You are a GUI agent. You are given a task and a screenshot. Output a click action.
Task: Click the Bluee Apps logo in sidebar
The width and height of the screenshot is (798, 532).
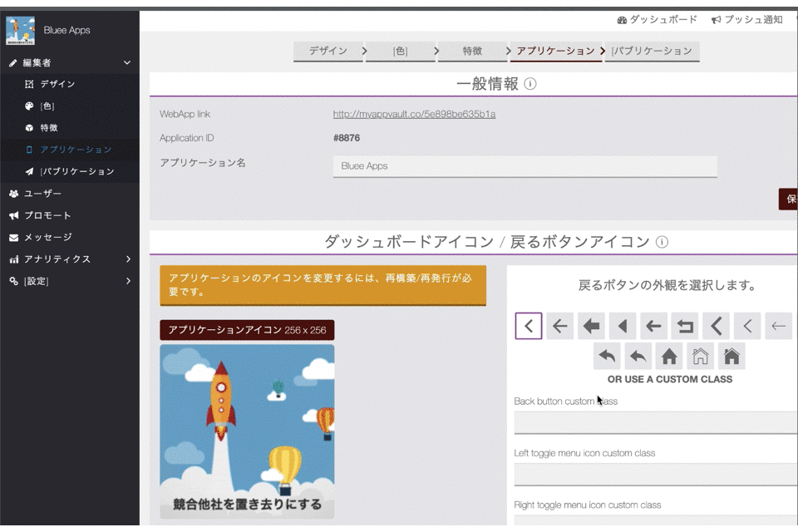[x=20, y=30]
